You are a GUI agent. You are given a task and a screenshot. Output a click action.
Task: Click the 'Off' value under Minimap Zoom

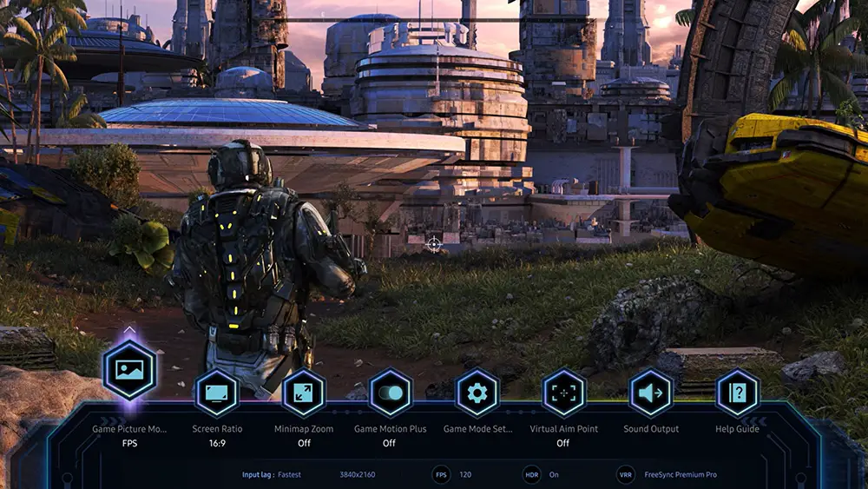coord(304,443)
